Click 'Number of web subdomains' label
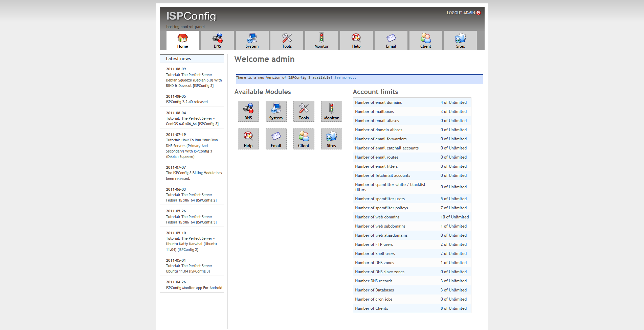The image size is (644, 330). click(380, 226)
